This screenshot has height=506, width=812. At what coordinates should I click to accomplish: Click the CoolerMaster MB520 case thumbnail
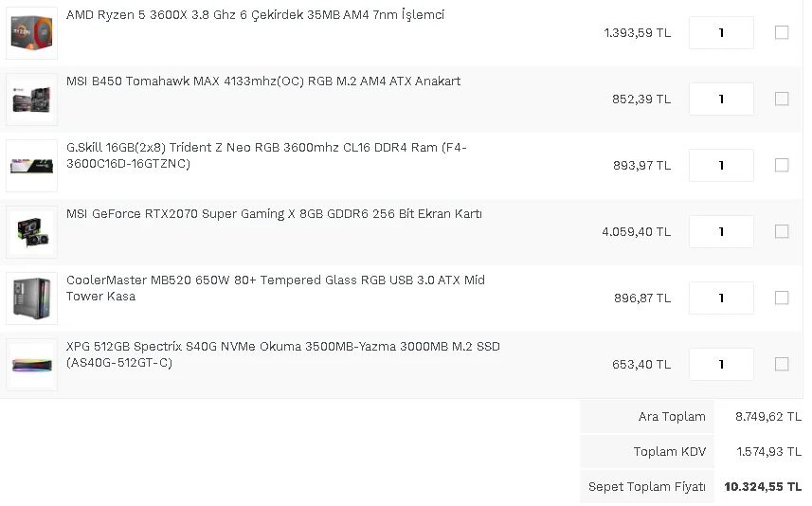[x=31, y=298]
